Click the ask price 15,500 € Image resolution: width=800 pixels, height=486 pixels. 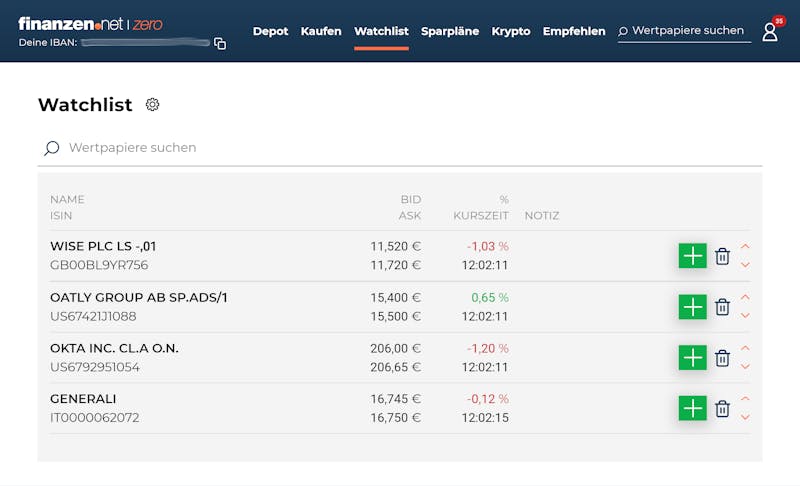[395, 316]
